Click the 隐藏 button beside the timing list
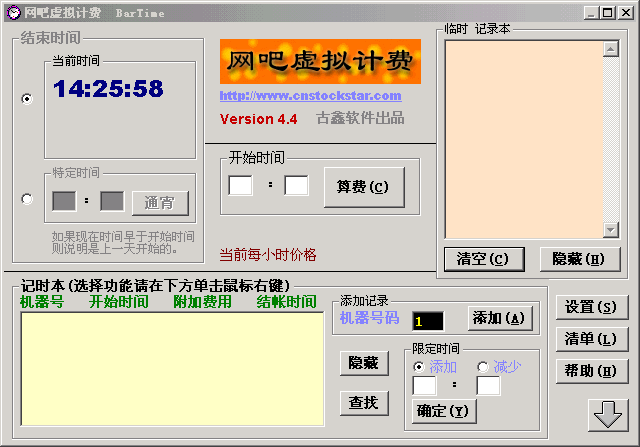Image resolution: width=640 pixels, height=447 pixels. [364, 363]
